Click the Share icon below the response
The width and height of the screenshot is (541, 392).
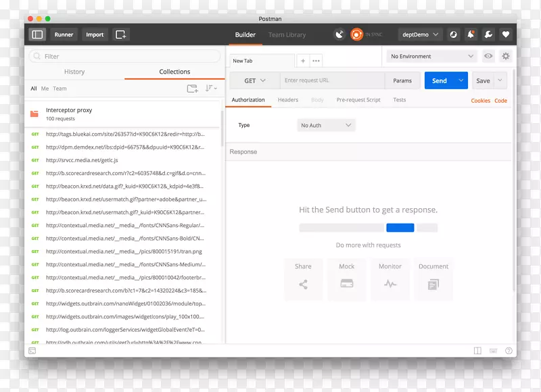click(303, 285)
